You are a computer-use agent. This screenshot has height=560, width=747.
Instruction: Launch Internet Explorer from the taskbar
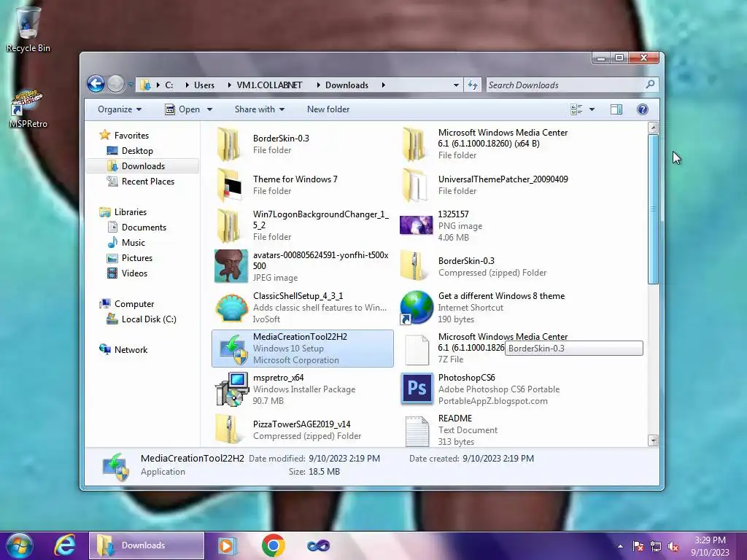click(64, 545)
